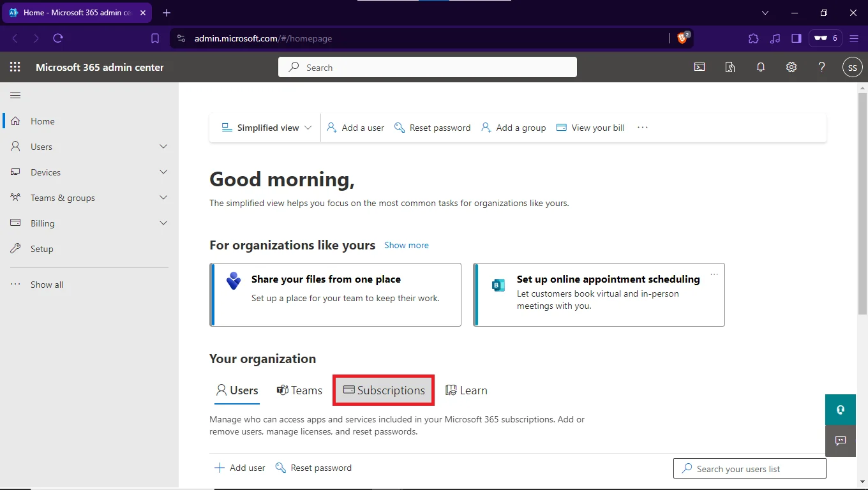Open appointment scheduling card options ellipsis
This screenshot has width=868, height=490.
[x=714, y=274]
